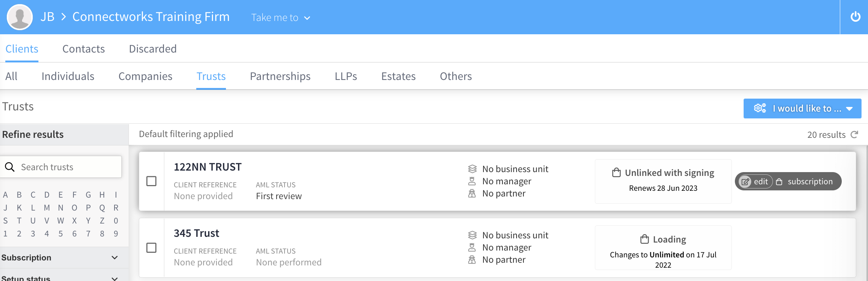The width and height of the screenshot is (868, 281).
Task: Open the 'Take me to' dropdown
Action: [281, 18]
